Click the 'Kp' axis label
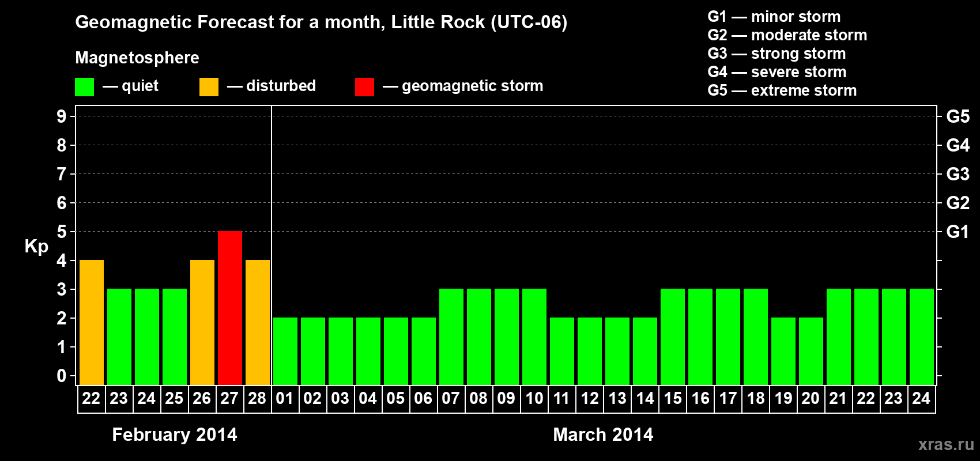 [x=36, y=247]
